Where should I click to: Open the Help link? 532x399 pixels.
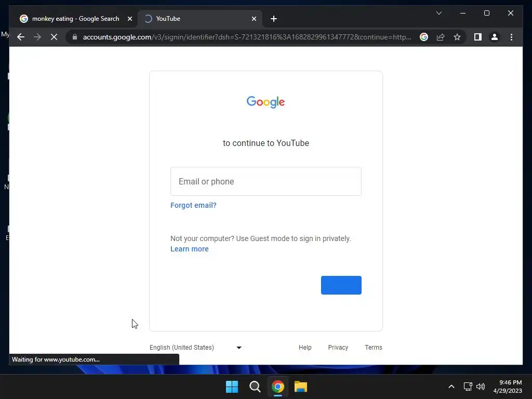pyautogui.click(x=305, y=348)
